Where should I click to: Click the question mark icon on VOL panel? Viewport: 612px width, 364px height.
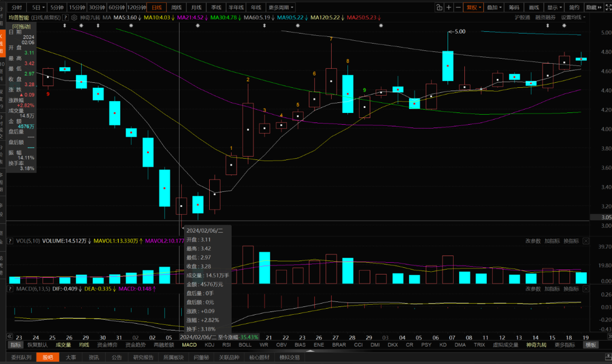coord(9,241)
